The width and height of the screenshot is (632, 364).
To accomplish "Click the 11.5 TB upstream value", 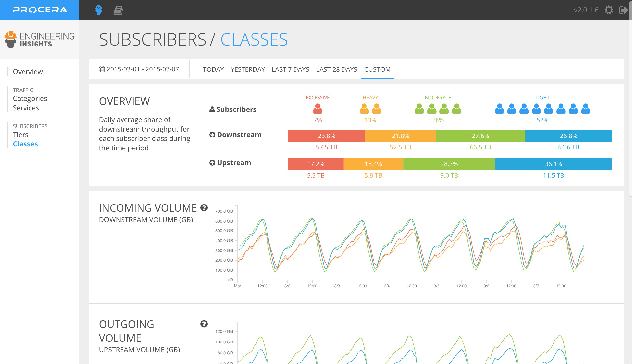I will click(554, 176).
